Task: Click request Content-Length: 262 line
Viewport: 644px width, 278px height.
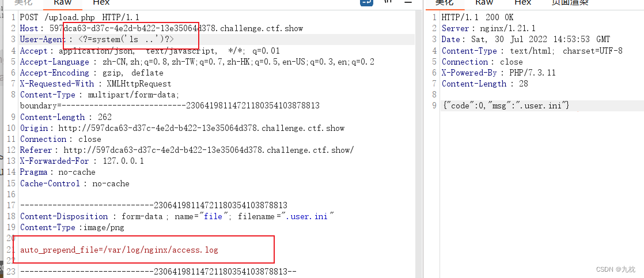Action: click(66, 117)
